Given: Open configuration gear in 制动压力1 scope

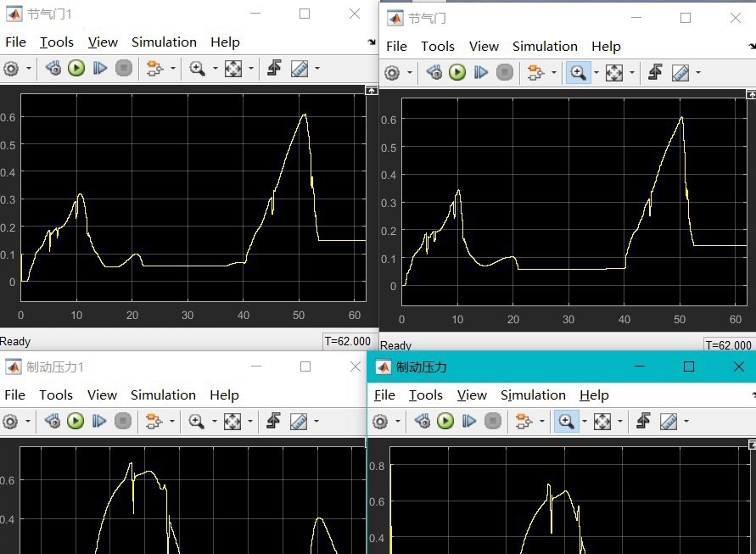Looking at the screenshot, I should (x=11, y=422).
